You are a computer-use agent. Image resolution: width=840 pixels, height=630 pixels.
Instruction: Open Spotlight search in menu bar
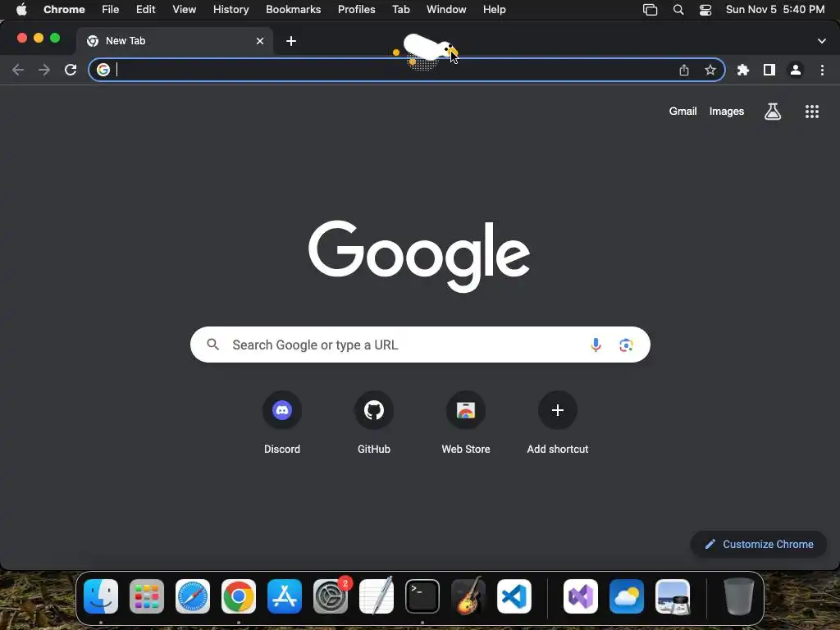(678, 10)
